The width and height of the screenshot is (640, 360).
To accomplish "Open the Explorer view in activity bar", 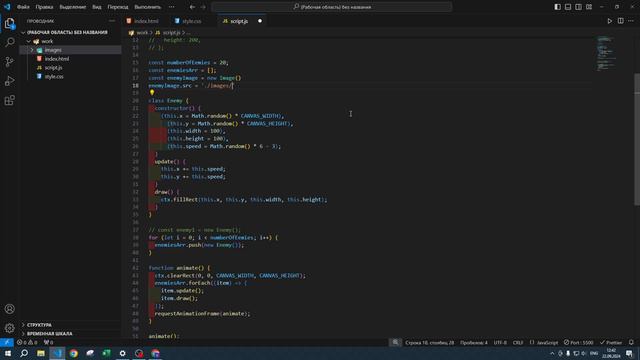I will [x=9, y=23].
